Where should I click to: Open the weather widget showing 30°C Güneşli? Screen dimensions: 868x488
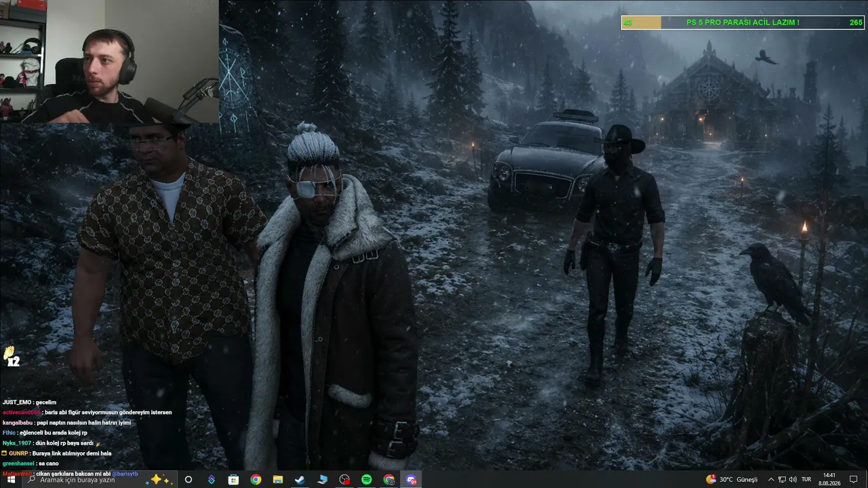[x=732, y=480]
